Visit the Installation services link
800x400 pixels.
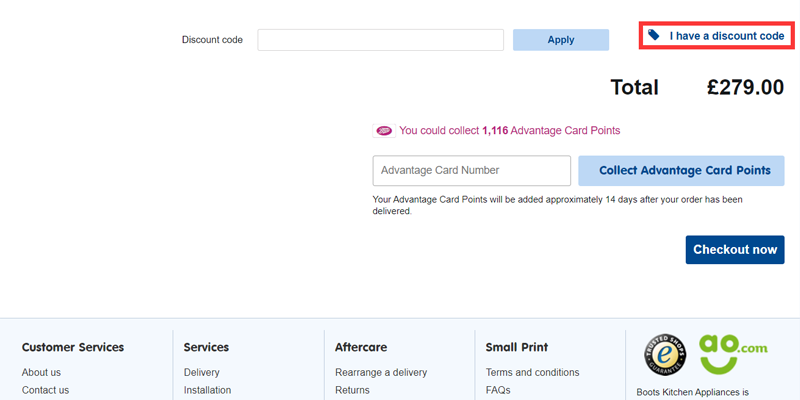click(207, 390)
